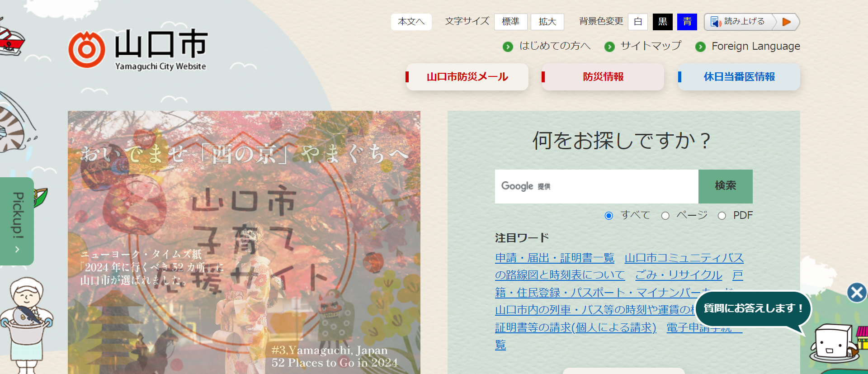Click the Google search input field

[x=597, y=186]
